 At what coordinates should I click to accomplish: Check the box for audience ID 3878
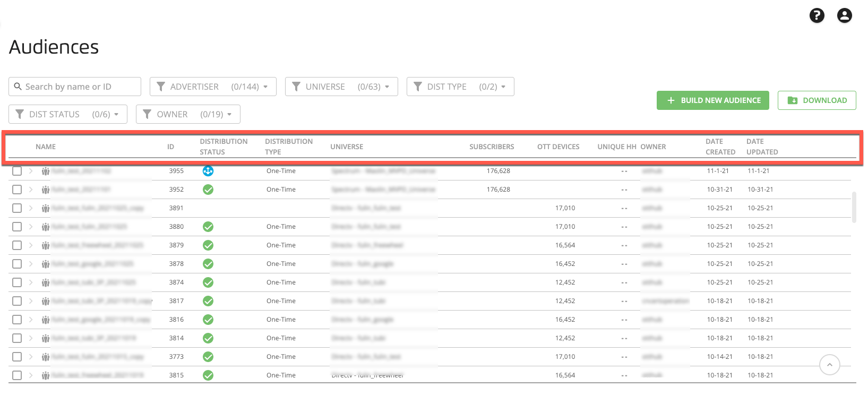click(17, 264)
